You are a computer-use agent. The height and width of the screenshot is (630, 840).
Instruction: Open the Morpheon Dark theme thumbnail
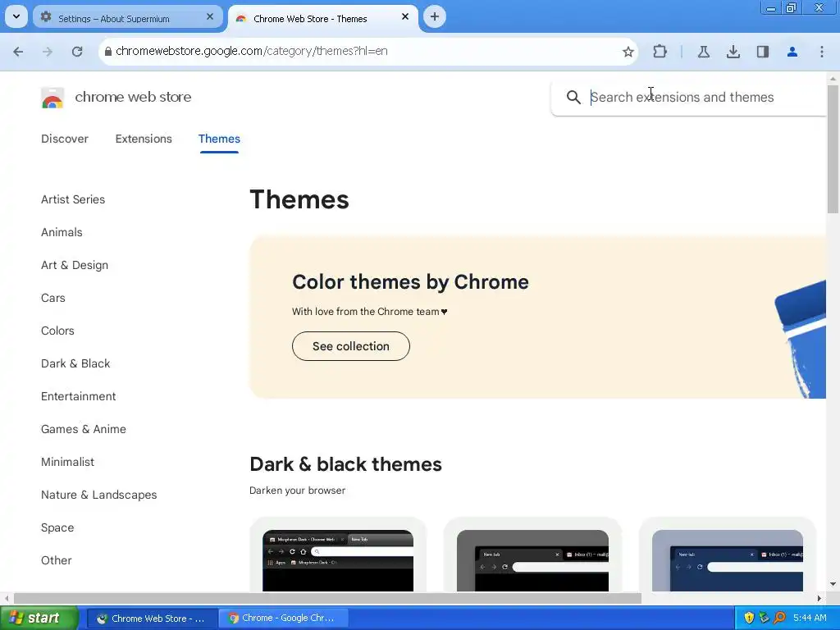(x=338, y=560)
